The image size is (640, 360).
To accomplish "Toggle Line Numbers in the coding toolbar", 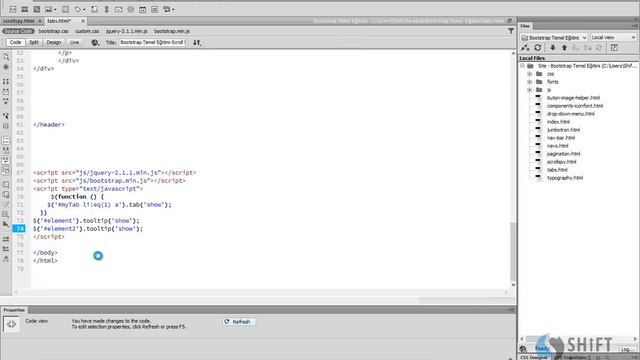I will pos(6,140).
